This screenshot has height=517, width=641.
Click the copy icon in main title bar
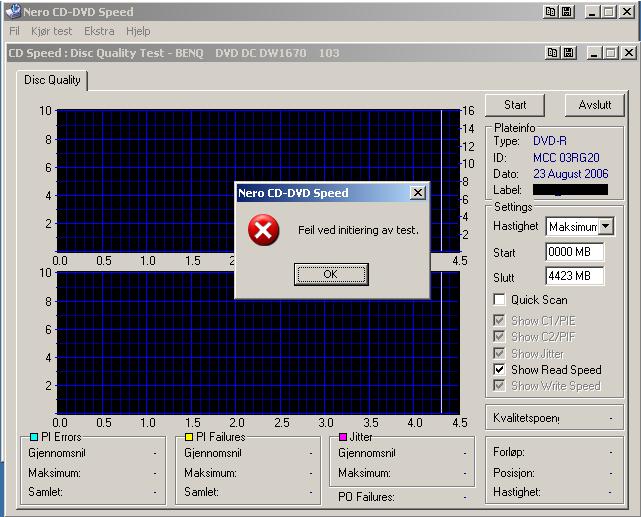(x=550, y=12)
